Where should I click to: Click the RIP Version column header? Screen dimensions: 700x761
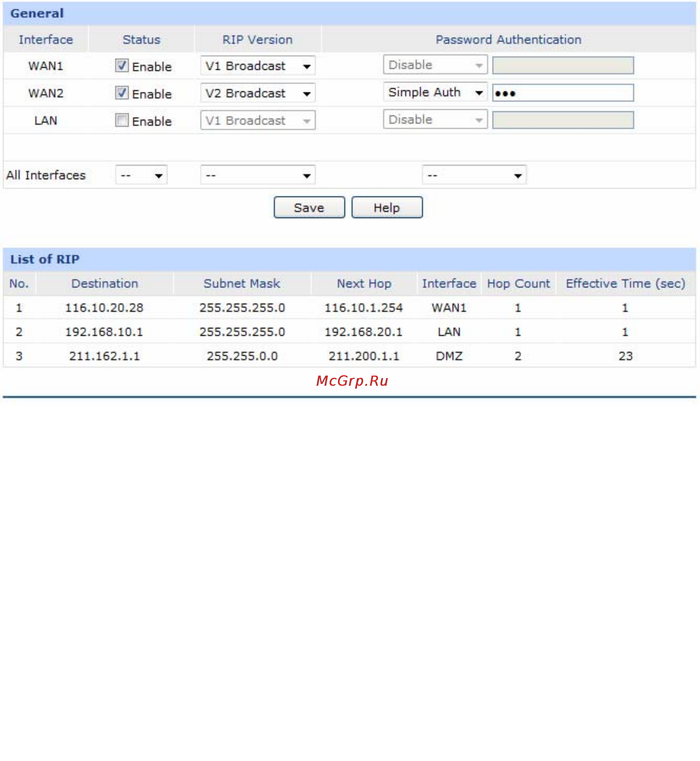point(257,40)
